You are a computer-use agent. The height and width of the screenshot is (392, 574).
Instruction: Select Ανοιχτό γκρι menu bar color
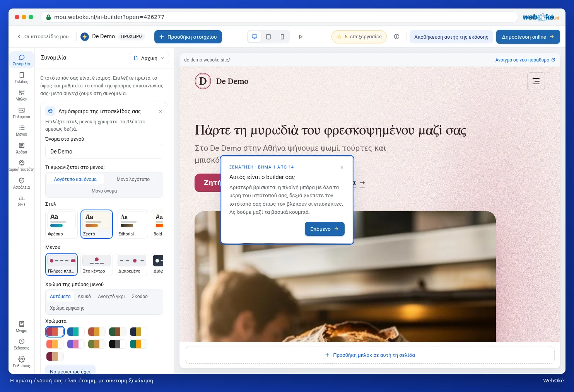click(x=111, y=297)
